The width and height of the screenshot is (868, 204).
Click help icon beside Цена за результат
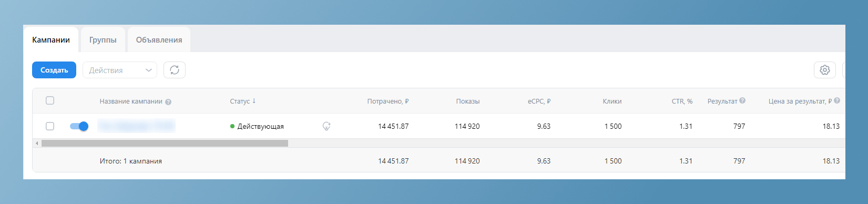tap(837, 100)
